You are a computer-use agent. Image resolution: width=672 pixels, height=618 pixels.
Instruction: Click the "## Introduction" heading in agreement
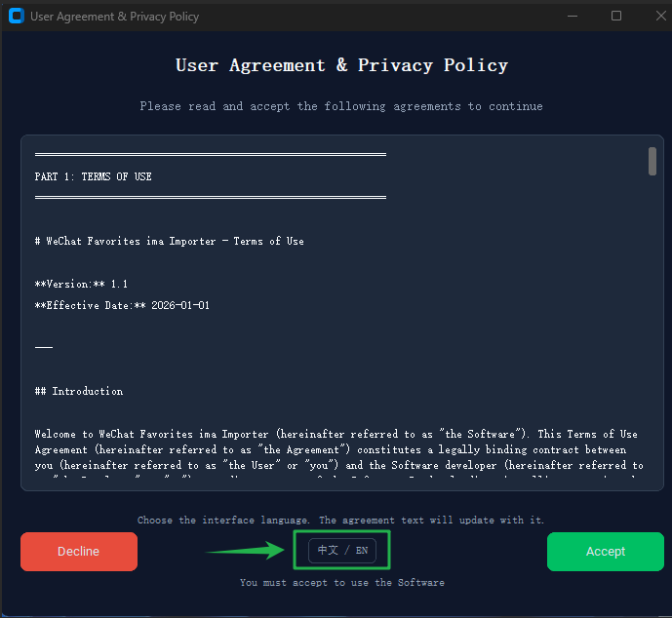tap(79, 391)
